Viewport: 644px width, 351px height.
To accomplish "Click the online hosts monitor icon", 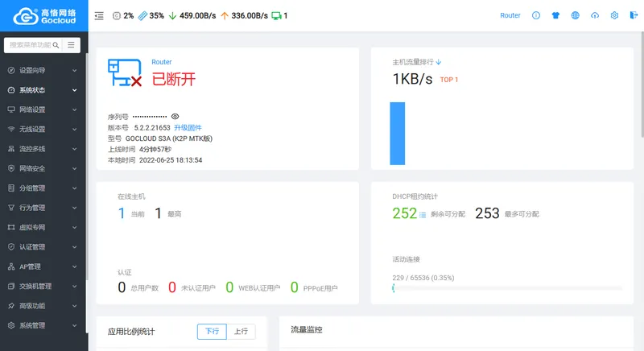I will 276,15.
